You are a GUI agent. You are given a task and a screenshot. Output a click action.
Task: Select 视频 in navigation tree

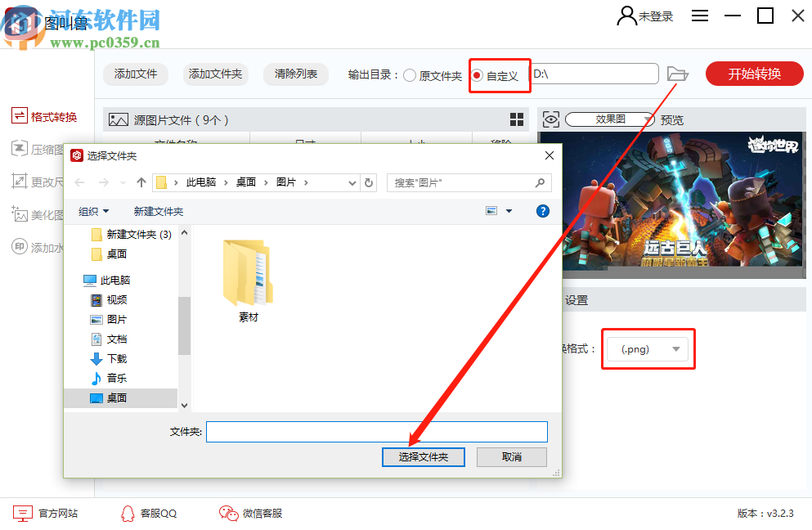[109, 300]
